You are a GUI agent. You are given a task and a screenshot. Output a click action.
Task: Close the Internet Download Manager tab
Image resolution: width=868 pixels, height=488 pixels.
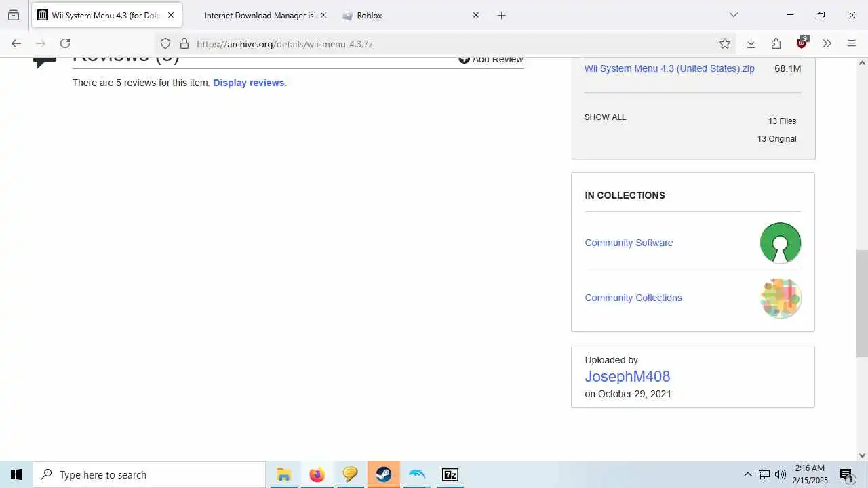pos(323,15)
